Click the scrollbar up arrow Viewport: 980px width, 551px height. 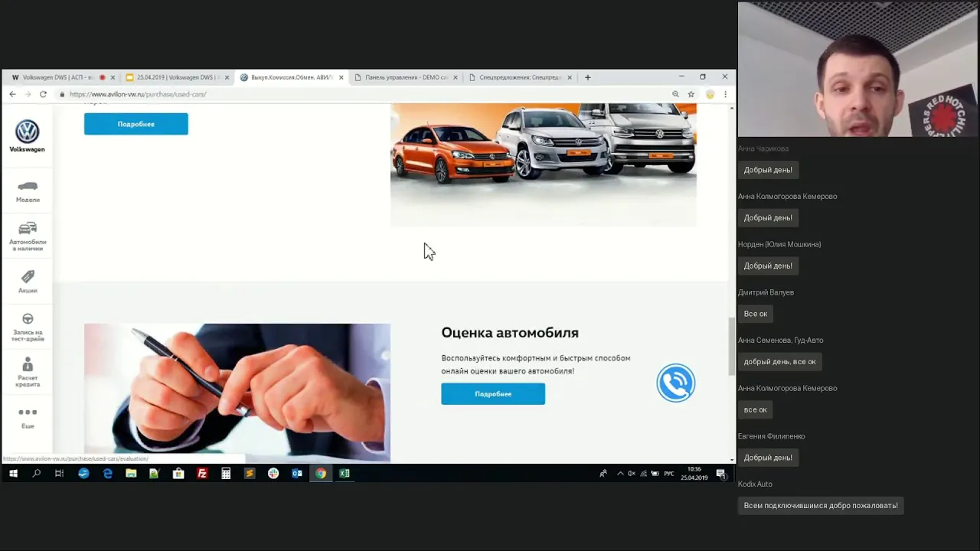coord(732,108)
